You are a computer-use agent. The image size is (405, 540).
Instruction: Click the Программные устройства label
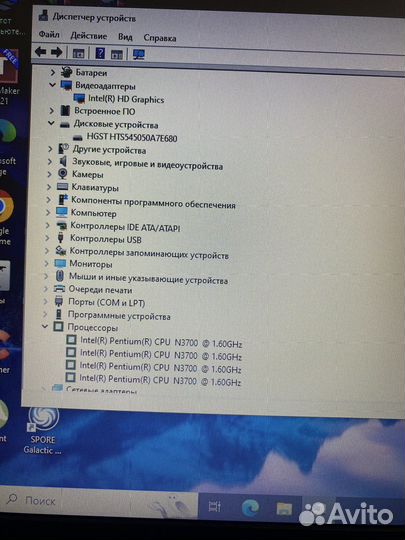coord(119,315)
